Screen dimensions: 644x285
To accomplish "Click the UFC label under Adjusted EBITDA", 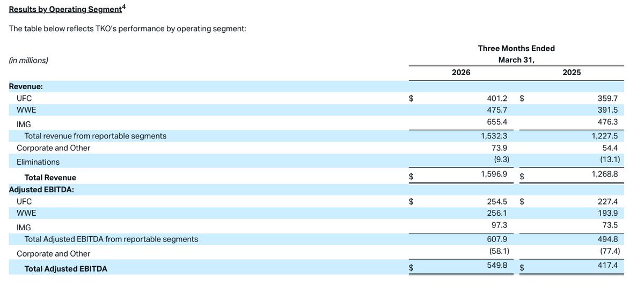I will 24,201.
